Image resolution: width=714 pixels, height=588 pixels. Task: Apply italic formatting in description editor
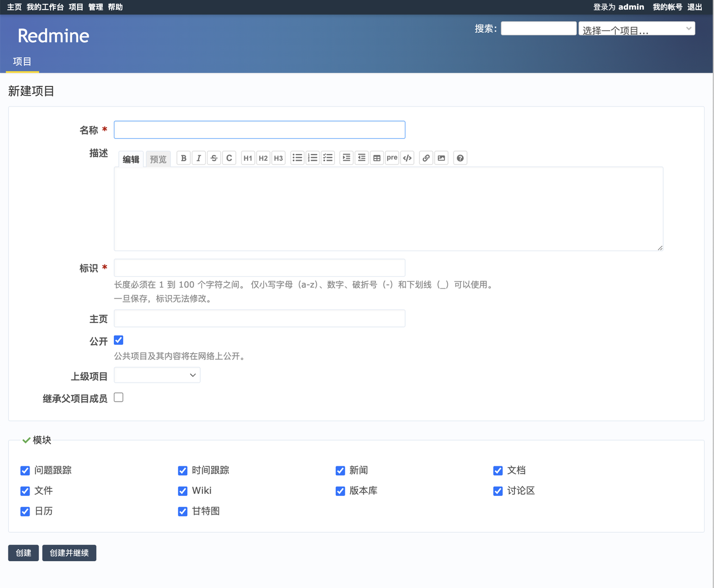(199, 158)
